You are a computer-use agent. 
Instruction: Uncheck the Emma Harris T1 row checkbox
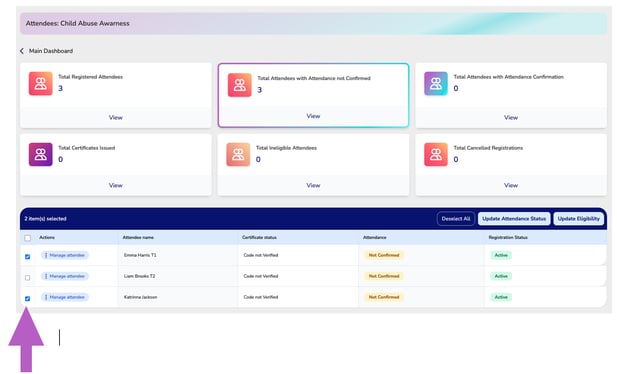[28, 257]
